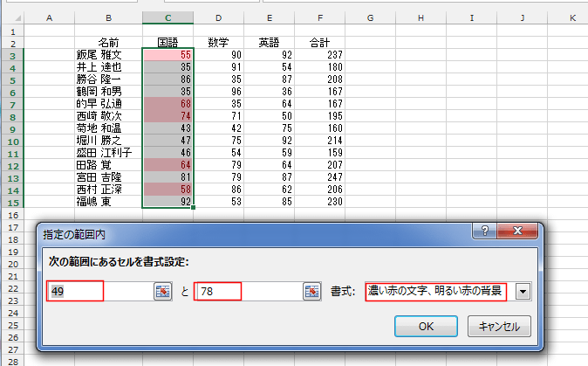Click the キャンセル button
Viewport: 588px width, 366px height.
click(499, 326)
